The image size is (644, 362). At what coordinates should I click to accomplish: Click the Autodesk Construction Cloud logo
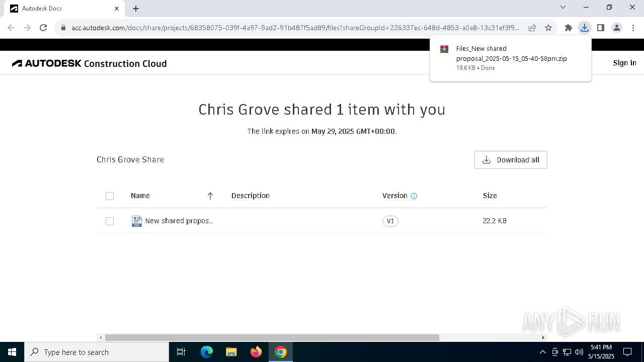tap(90, 63)
